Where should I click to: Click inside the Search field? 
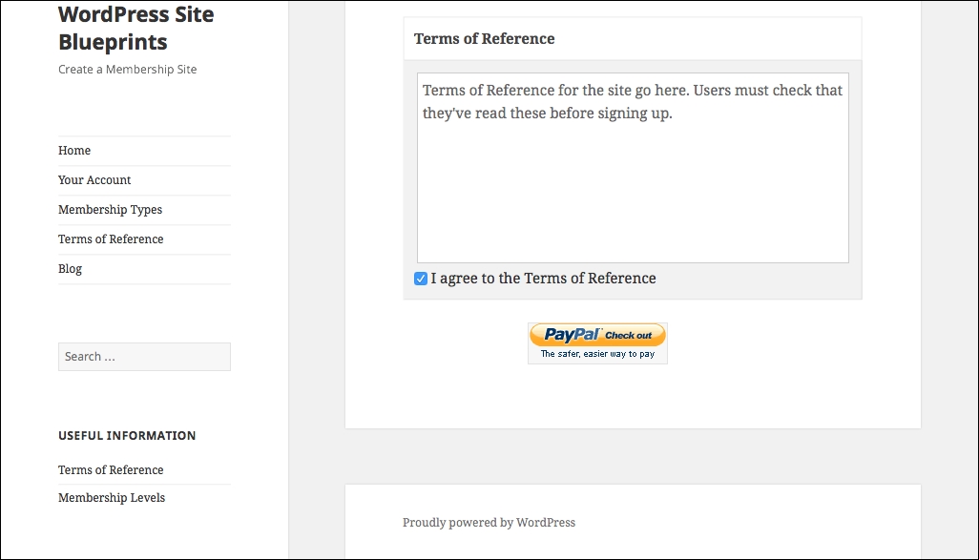144,357
